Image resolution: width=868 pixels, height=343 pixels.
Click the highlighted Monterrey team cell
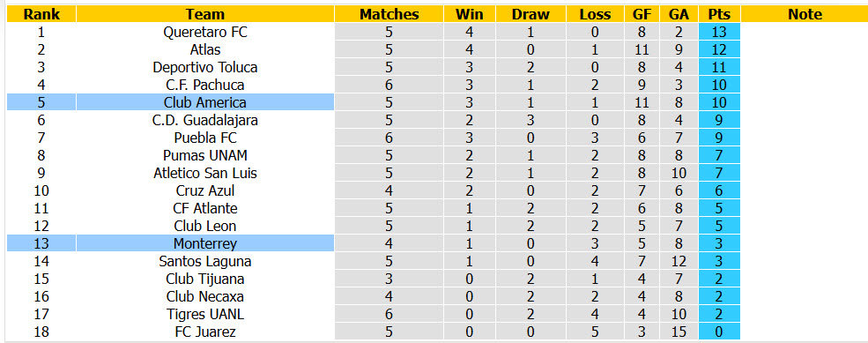tap(205, 243)
